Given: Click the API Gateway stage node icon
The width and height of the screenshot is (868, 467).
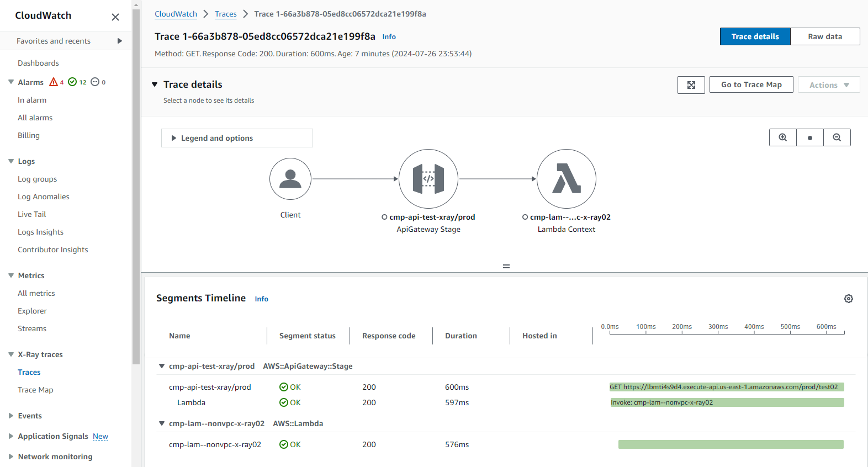Looking at the screenshot, I should [x=428, y=179].
